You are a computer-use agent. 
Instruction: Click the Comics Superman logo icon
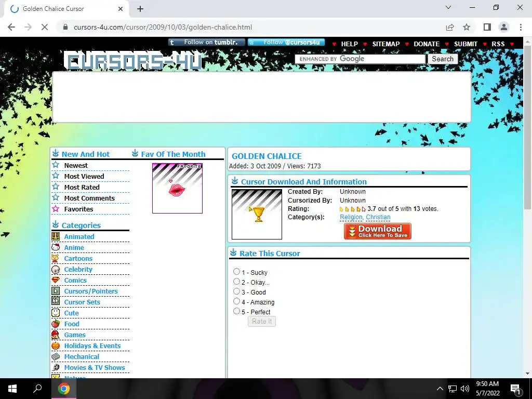point(56,280)
